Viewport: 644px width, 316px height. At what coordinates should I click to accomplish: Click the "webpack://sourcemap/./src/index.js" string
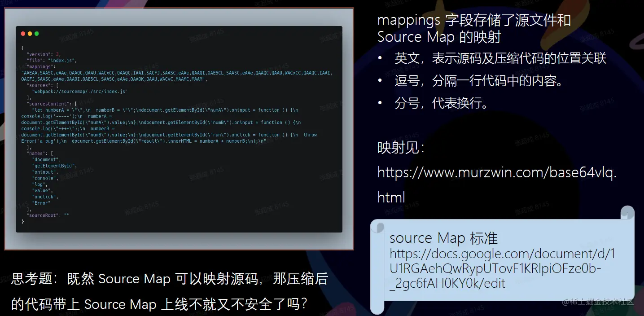click(80, 91)
